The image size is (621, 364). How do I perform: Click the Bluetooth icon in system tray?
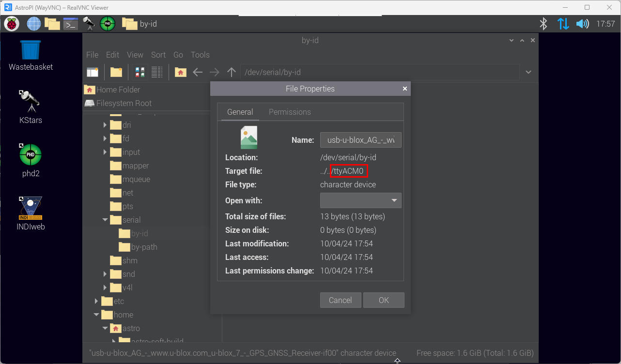click(x=543, y=24)
